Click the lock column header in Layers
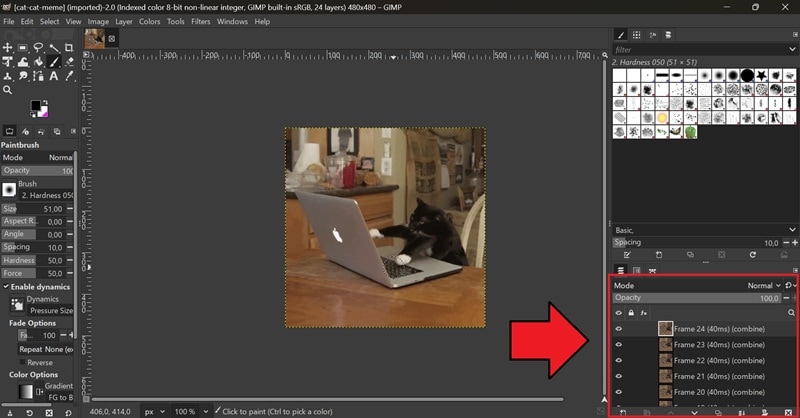Screen dimensions: 800x418 (x=631, y=313)
